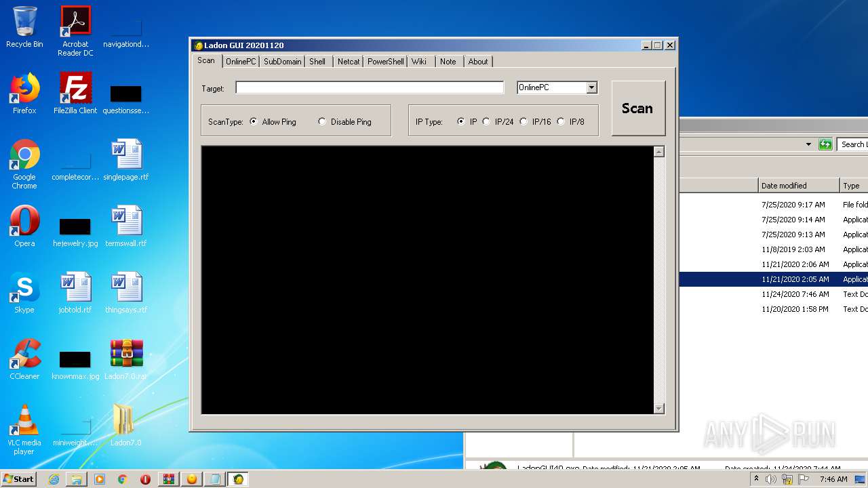Open the Ladon7.0 folder icon
Screen dimensions: 868x488
coord(126,426)
